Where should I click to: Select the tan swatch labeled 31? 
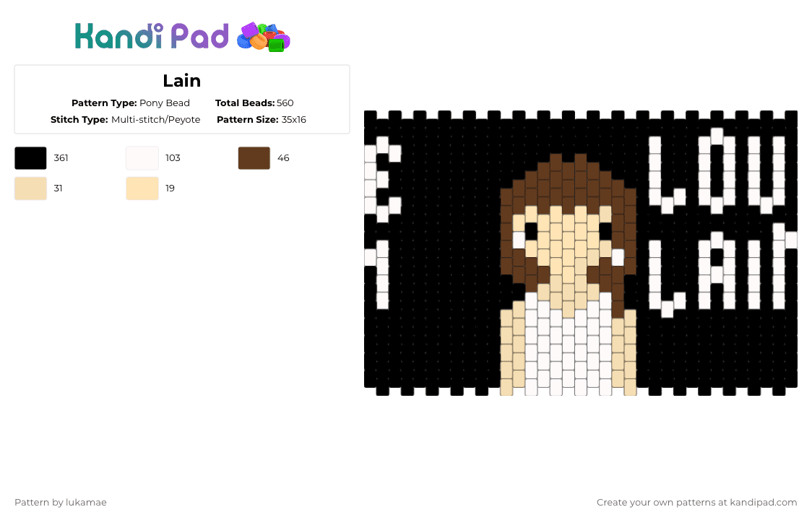click(x=30, y=188)
